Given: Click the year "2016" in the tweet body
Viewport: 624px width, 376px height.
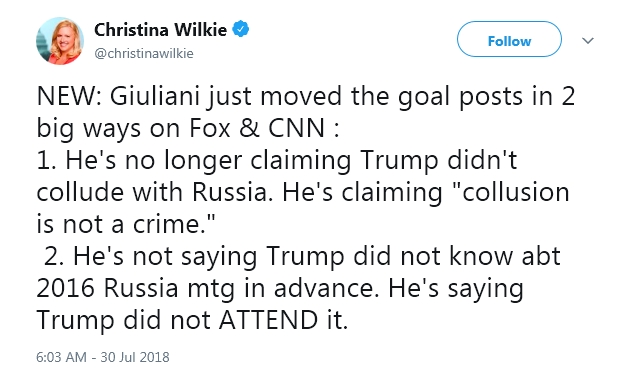Looking at the screenshot, I should pyautogui.click(x=66, y=288).
